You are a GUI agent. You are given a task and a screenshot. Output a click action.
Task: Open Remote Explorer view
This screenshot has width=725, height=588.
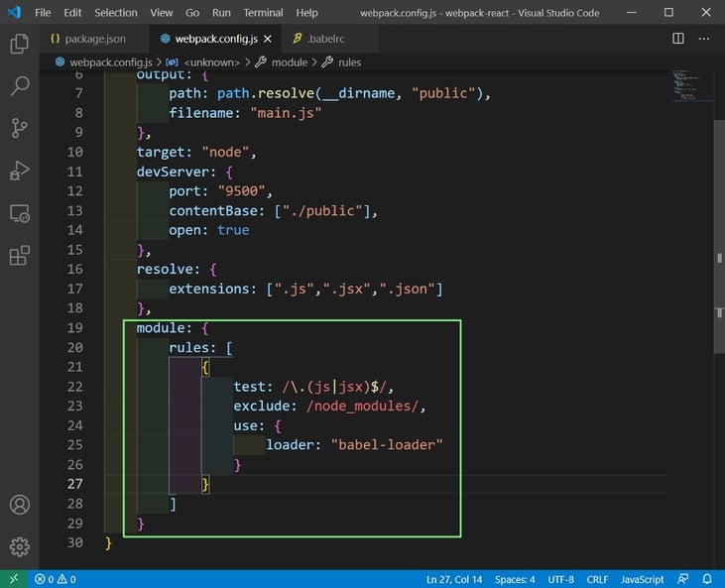tap(20, 213)
